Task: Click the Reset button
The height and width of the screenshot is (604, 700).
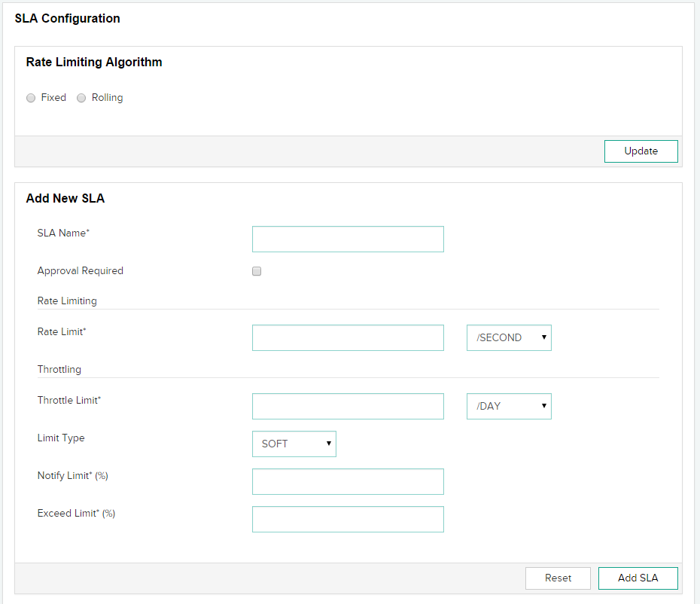Action: tap(558, 578)
